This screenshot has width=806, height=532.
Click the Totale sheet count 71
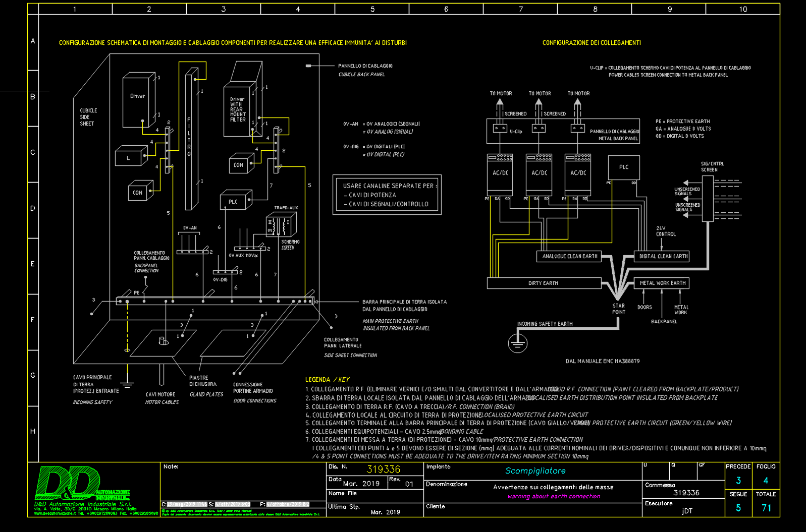[766, 508]
